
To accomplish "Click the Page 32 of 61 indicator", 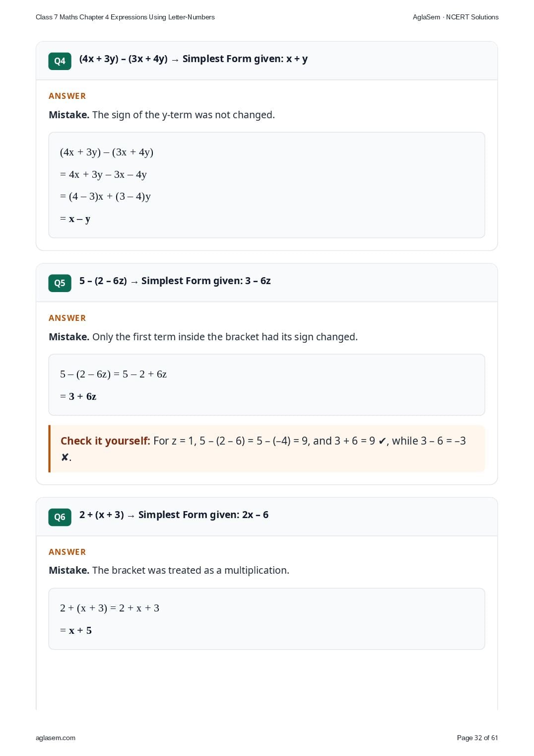I will (x=477, y=738).
